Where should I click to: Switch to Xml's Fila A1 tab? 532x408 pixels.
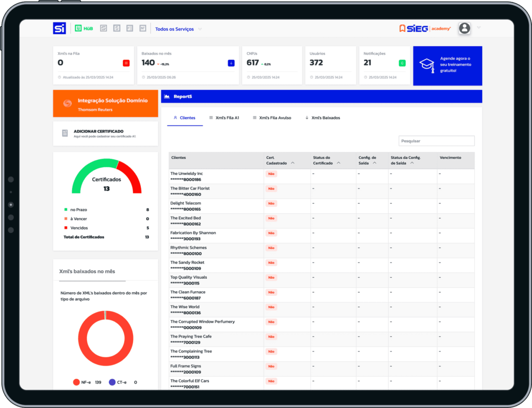click(224, 118)
